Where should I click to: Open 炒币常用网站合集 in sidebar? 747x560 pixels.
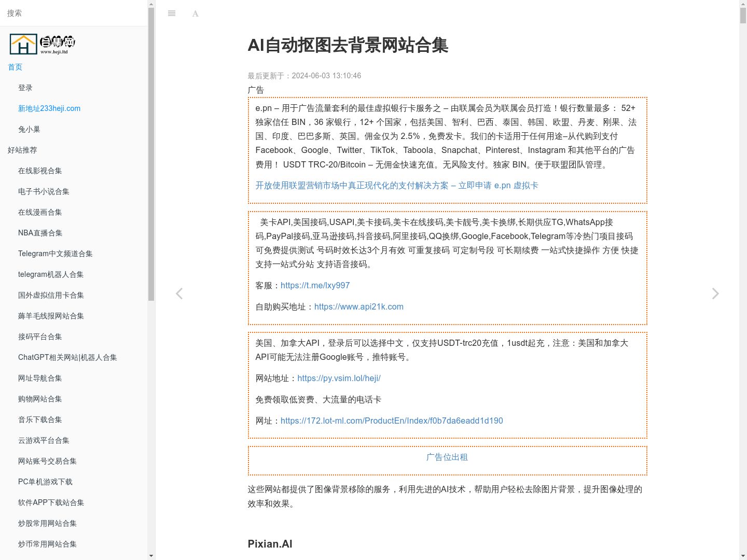[47, 544]
